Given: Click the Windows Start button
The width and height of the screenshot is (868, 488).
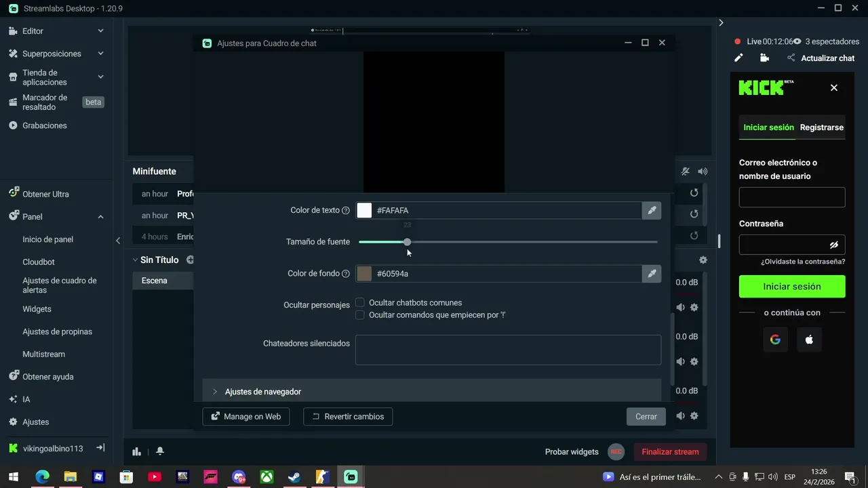Looking at the screenshot, I should (14, 477).
